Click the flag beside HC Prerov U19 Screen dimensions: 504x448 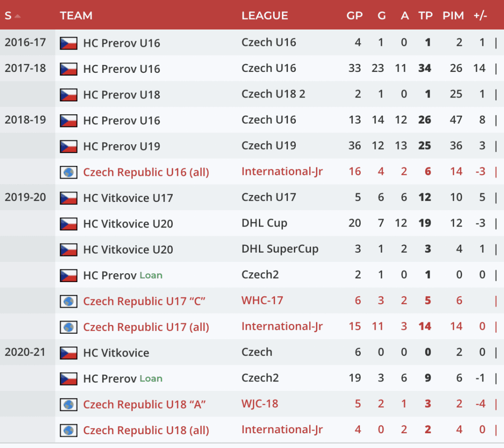coord(68,146)
